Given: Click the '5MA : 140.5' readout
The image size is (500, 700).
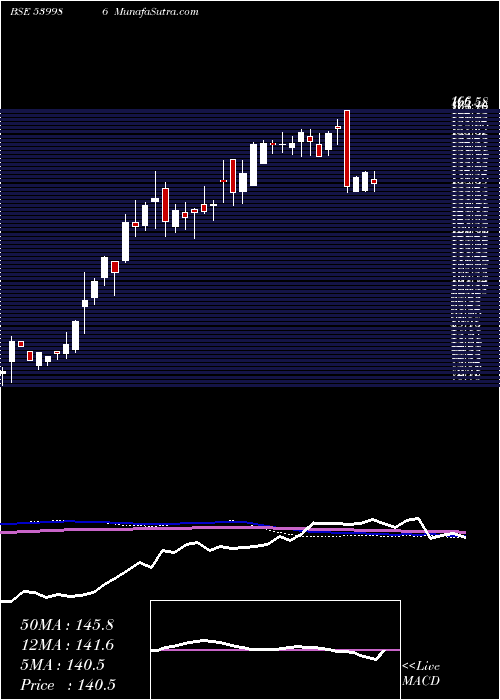Looking at the screenshot, I should tap(62, 665).
